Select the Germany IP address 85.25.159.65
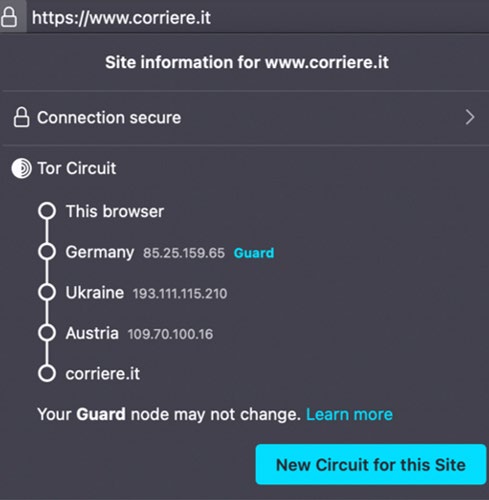489x500 pixels. click(x=184, y=253)
